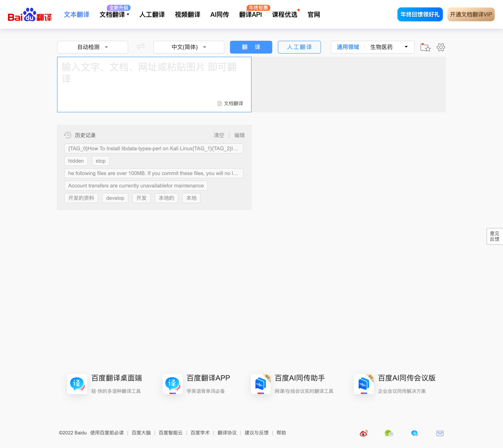Image resolution: width=503 pixels, height=448 pixels.
Task: Open the 生物医药 domain dropdown
Action: click(x=388, y=47)
